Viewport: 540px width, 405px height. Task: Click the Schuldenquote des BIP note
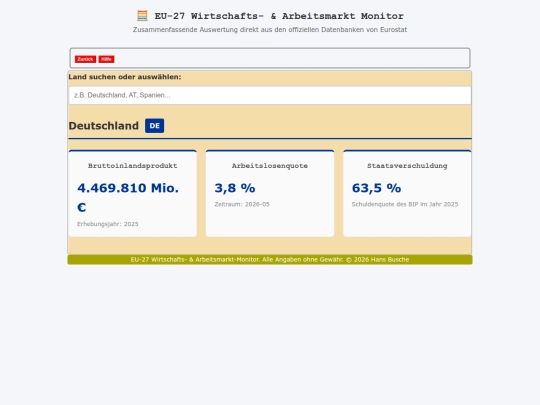pyautogui.click(x=405, y=204)
